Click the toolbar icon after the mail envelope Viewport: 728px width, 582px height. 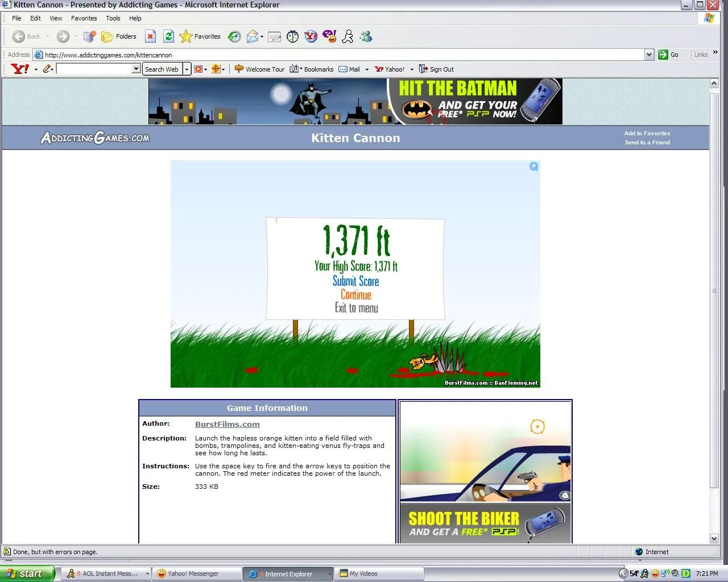[x=275, y=36]
